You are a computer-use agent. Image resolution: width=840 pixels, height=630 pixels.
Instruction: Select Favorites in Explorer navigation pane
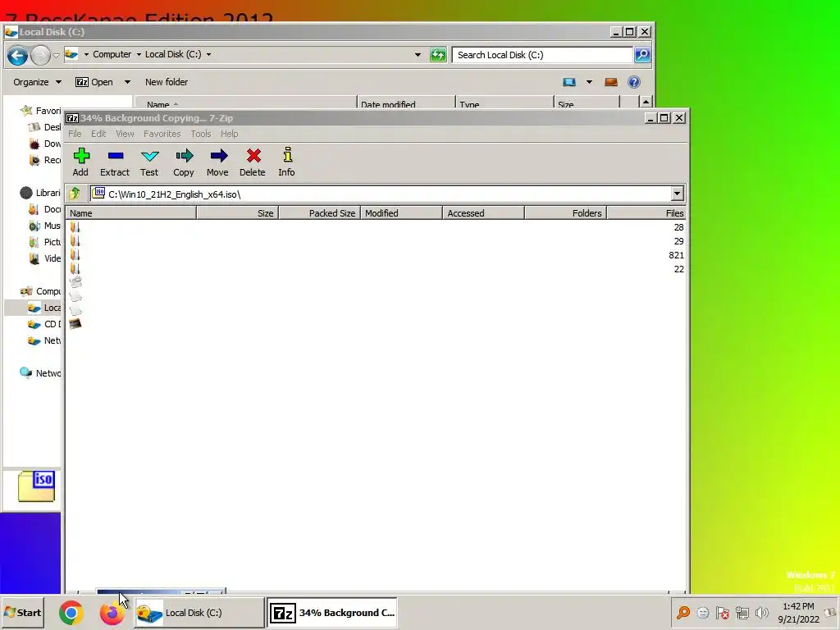[x=42, y=111]
